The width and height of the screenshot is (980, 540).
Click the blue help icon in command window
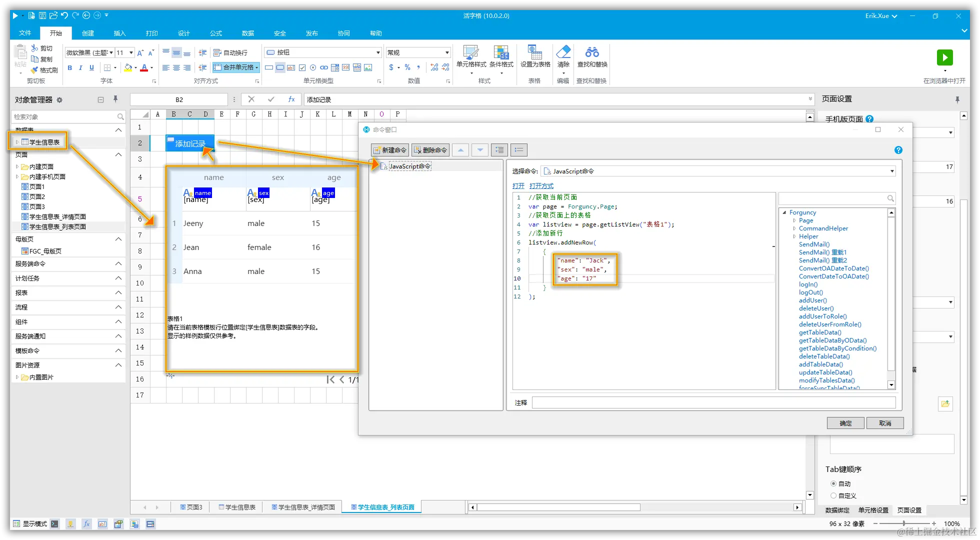(898, 150)
